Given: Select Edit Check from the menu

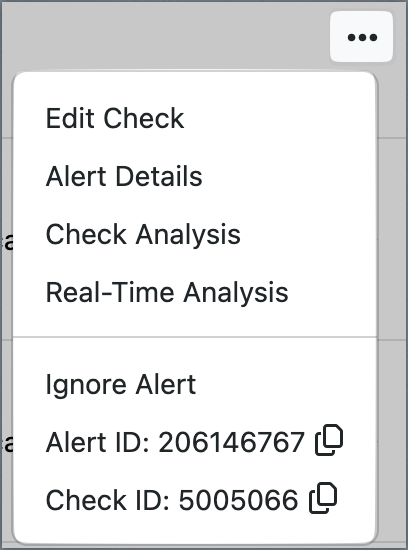Looking at the screenshot, I should [x=195, y=118].
